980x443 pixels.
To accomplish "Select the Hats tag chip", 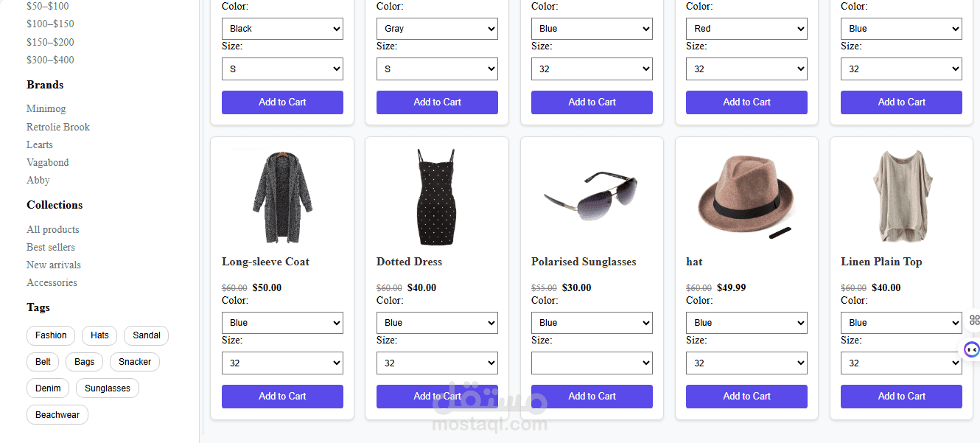I will (x=99, y=335).
